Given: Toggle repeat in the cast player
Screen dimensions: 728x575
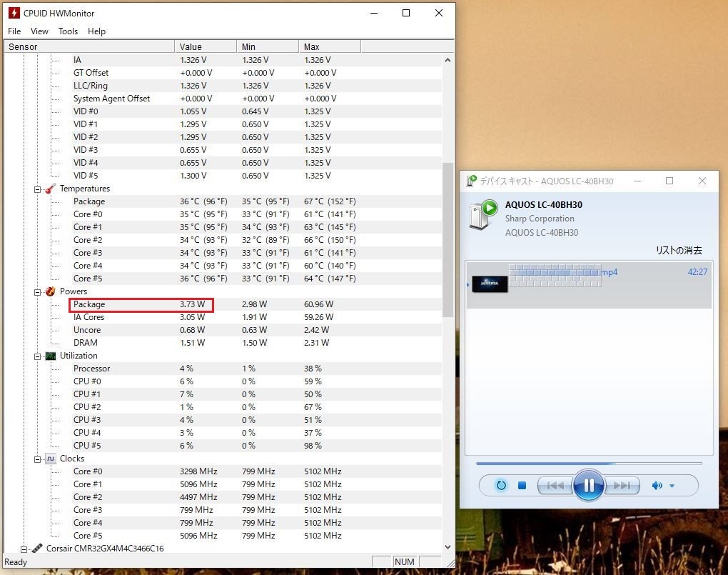Looking at the screenshot, I should [501, 485].
